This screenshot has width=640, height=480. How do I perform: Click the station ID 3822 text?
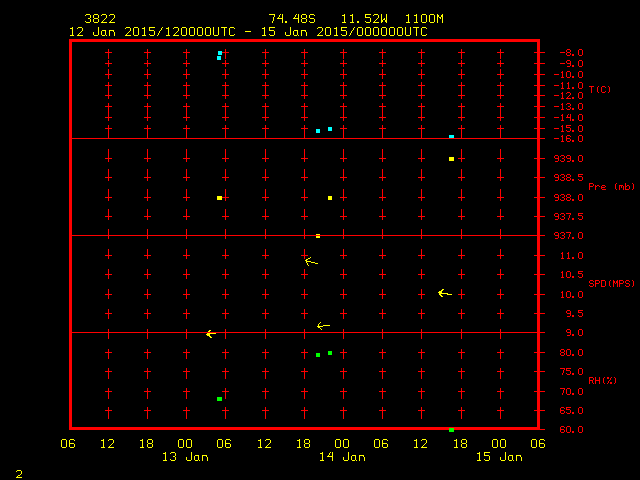tap(99, 19)
